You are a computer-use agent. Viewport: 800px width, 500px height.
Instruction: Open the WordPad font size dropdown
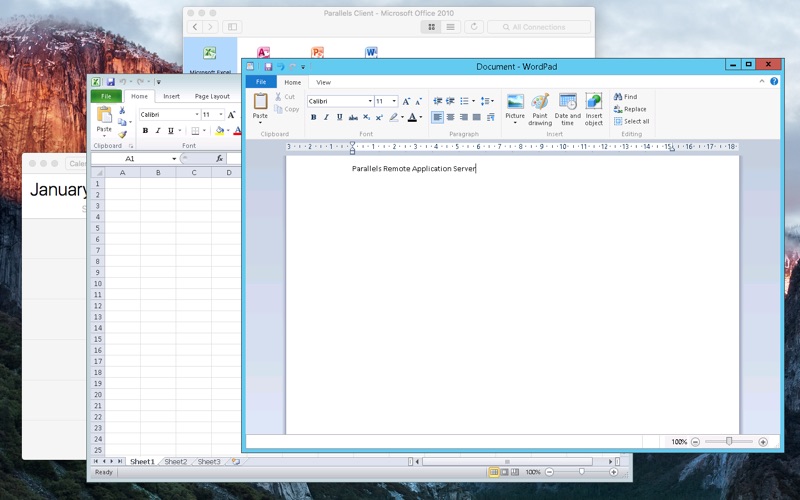[394, 102]
